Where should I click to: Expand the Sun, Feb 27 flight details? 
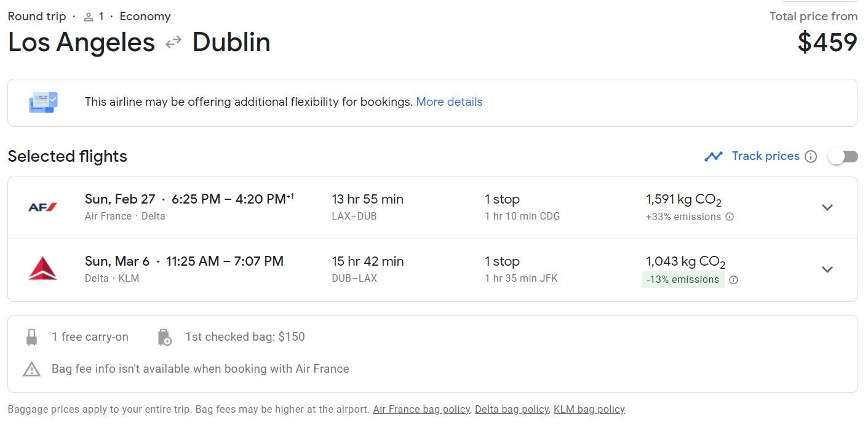827,207
